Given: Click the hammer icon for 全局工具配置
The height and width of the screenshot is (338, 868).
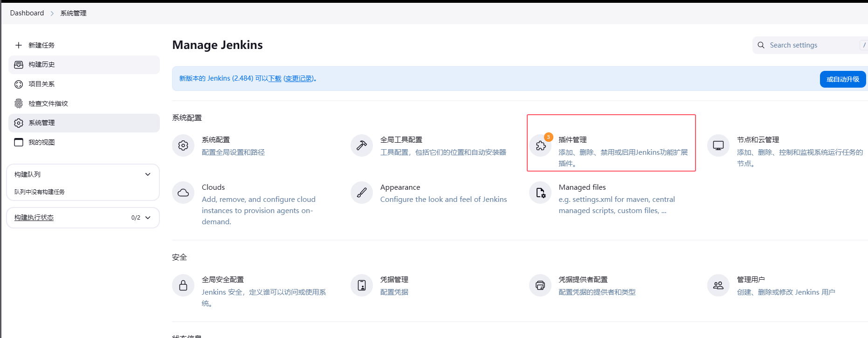Looking at the screenshot, I should 362,145.
